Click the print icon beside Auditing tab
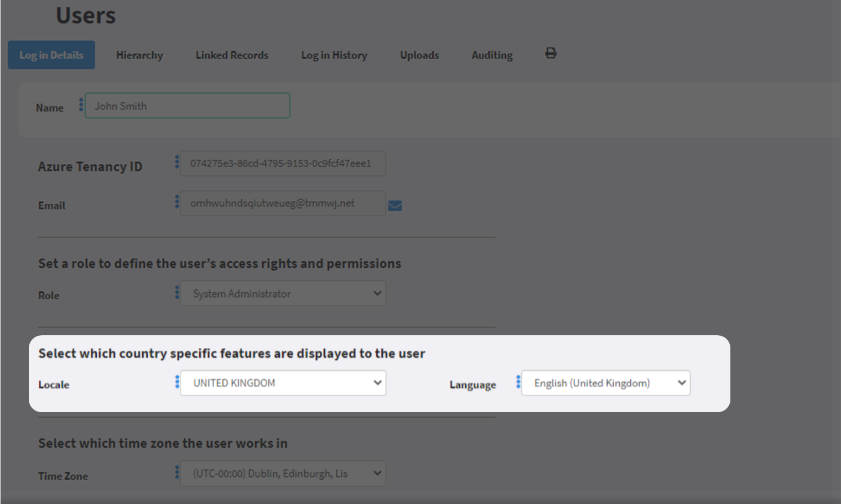This screenshot has height=504, width=841. (551, 53)
